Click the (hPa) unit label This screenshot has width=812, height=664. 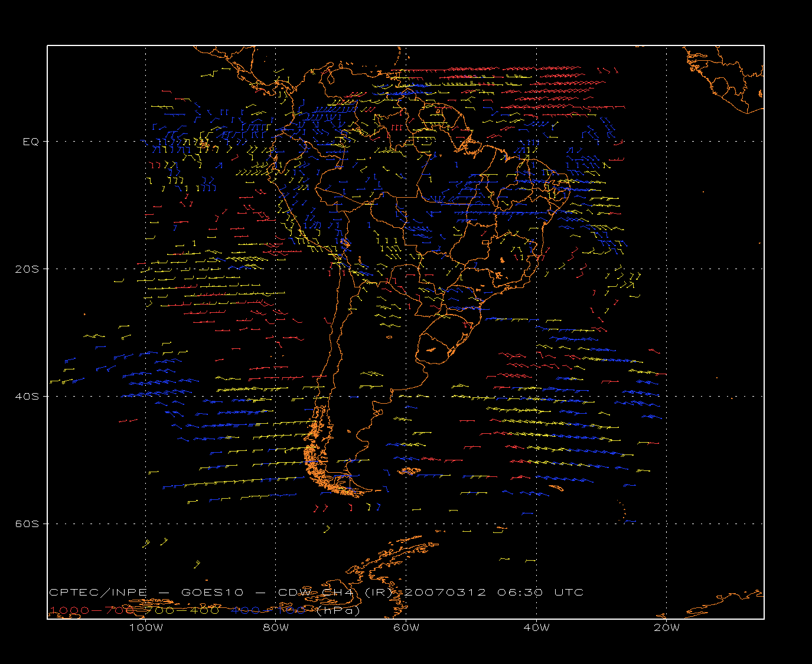click(x=338, y=610)
